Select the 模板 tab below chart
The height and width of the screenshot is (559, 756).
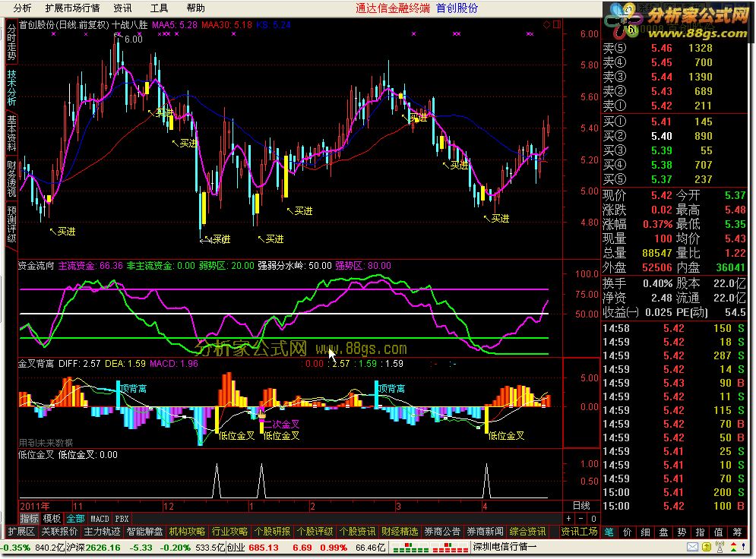pos(52,519)
